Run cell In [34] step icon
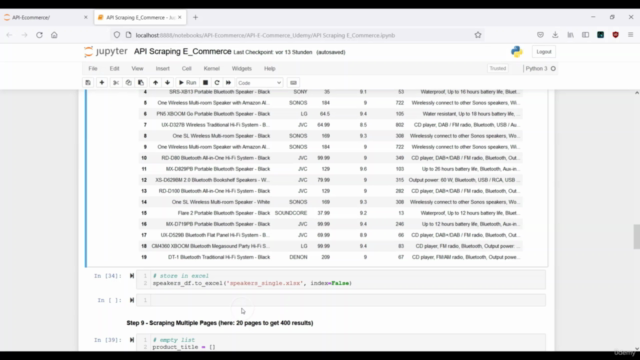The height and width of the screenshot is (360, 640). pos(132,276)
